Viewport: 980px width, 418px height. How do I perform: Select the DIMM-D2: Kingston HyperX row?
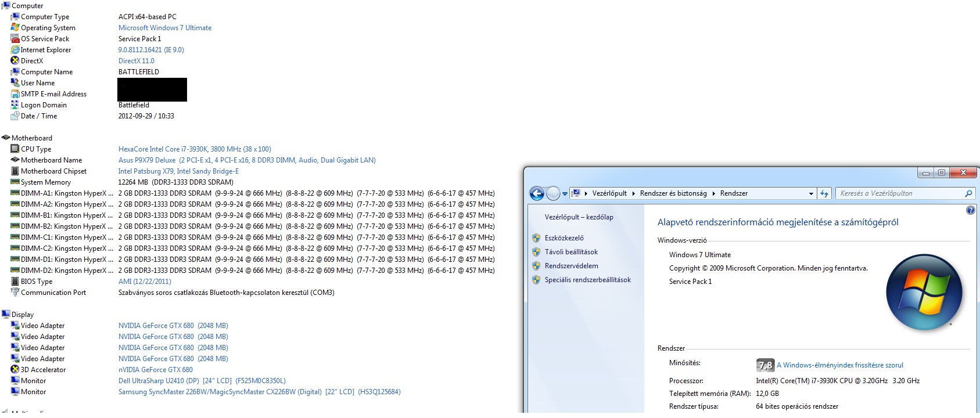click(x=253, y=271)
